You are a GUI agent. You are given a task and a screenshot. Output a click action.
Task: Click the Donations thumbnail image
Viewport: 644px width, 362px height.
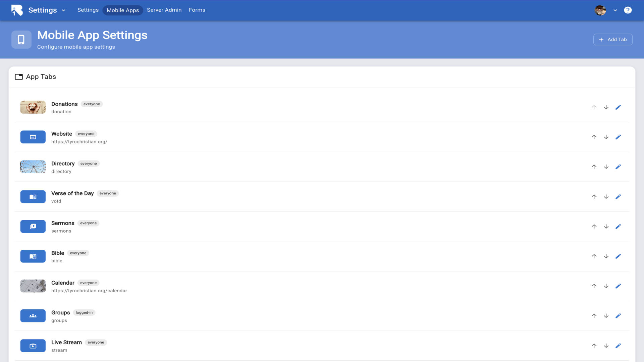(33, 107)
